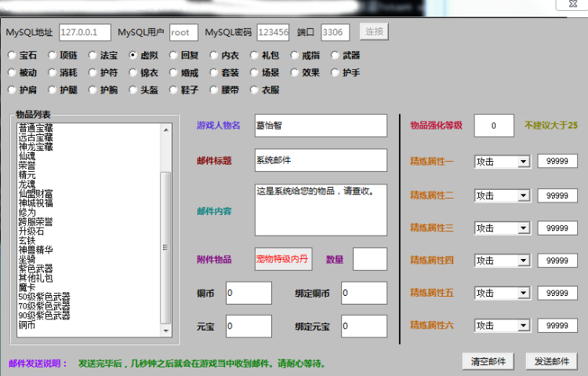Screen dimensions: 588x376
Task: Click the 精炼属性一 99999 value field
Action: point(557,161)
